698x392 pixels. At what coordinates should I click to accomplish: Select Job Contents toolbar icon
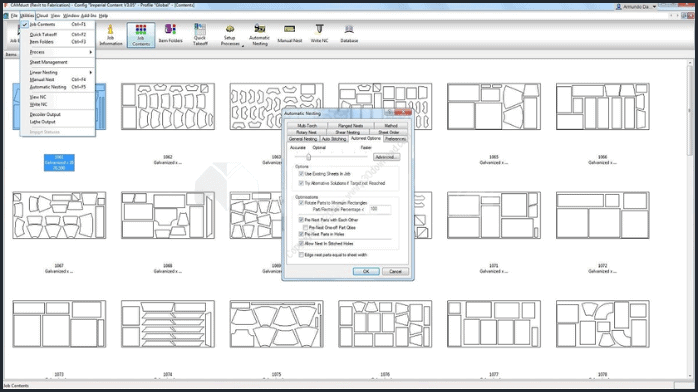141,35
